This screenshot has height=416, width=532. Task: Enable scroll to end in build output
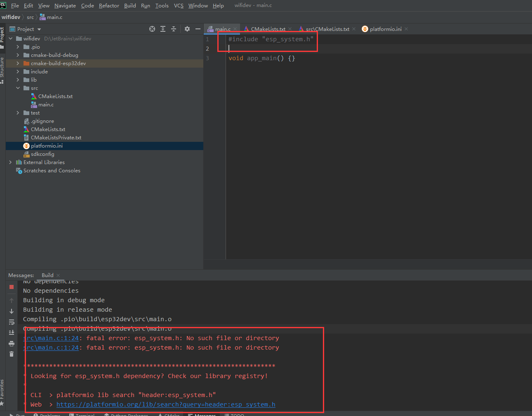12,332
